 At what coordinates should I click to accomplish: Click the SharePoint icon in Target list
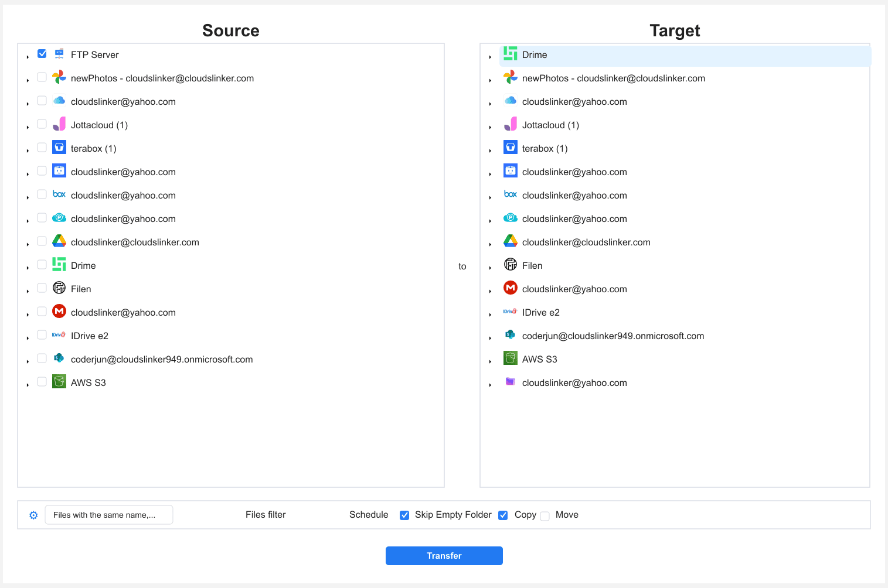[x=511, y=335]
